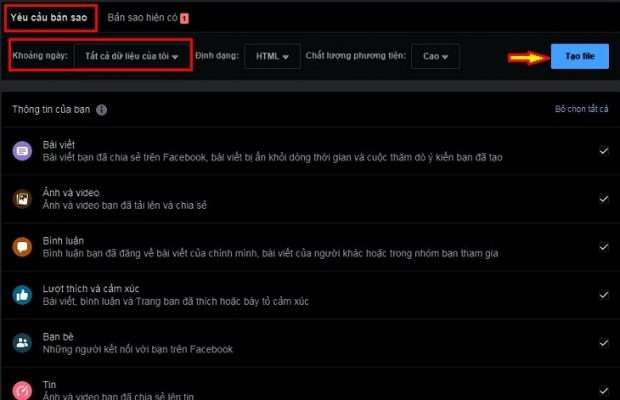620x400 pixels.
Task: Click the Lượt thích thumbs-up icon
Action: pos(22,295)
